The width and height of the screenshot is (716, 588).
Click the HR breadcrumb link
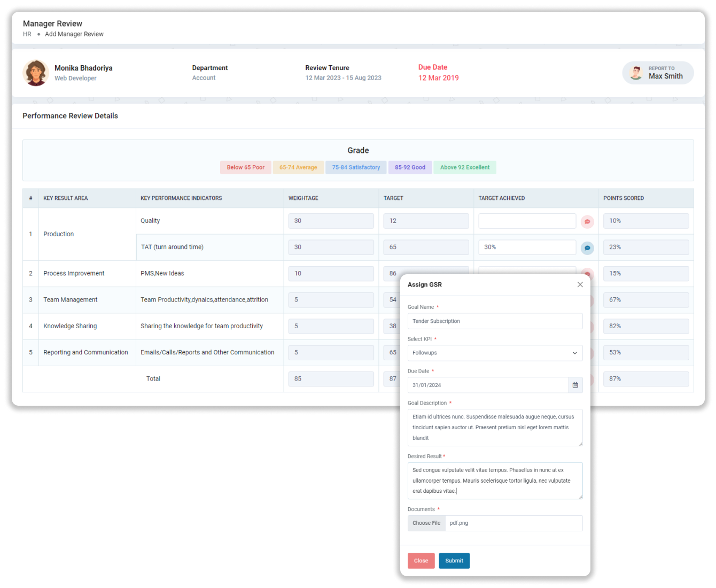[x=26, y=34]
